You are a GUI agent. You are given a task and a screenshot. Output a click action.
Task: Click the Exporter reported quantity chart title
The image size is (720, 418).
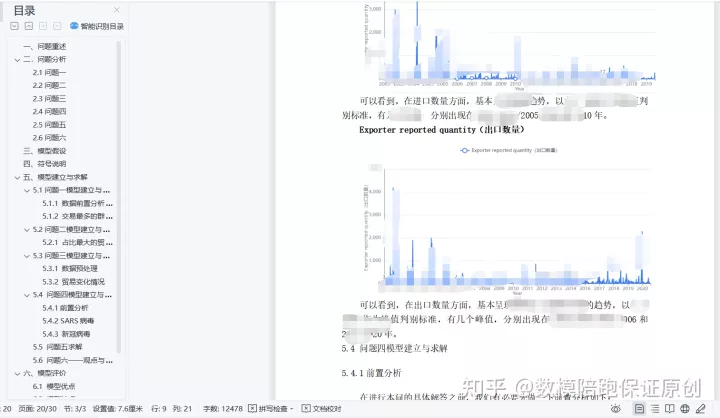[x=442, y=130]
